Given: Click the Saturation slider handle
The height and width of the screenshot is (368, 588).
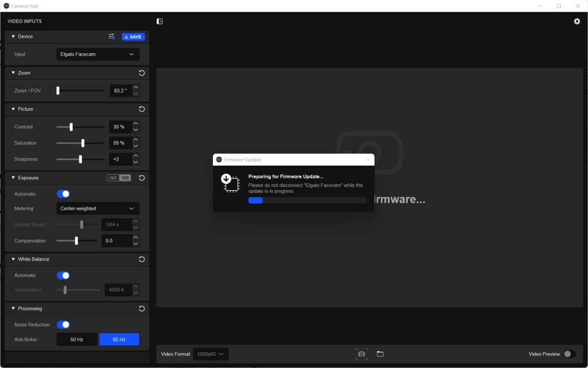Looking at the screenshot, I should pyautogui.click(x=83, y=143).
